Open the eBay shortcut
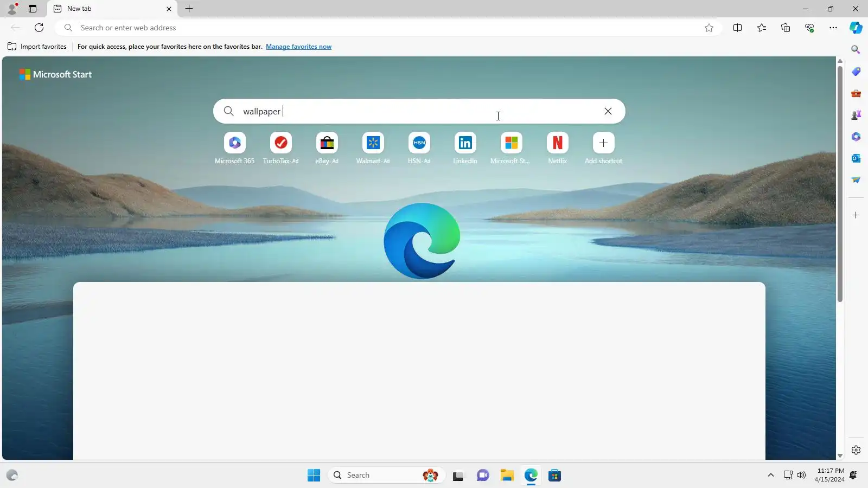Image resolution: width=868 pixels, height=488 pixels. (327, 148)
